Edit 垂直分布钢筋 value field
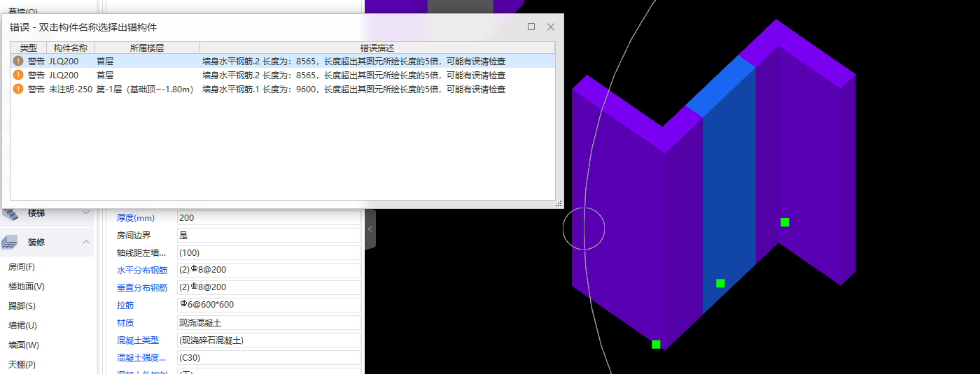 (269, 287)
